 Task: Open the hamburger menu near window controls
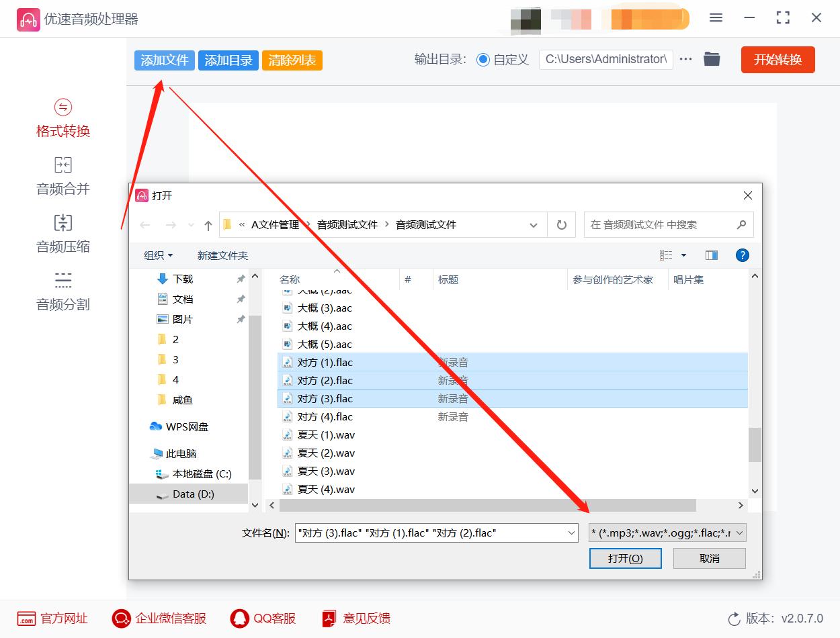point(716,18)
